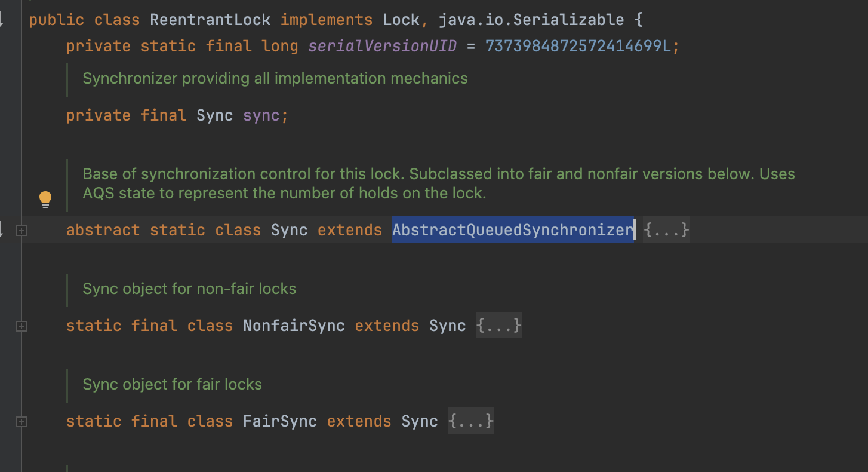Expand the NonfairSync class fold gutter icon
This screenshot has width=868, height=472.
[x=21, y=326]
